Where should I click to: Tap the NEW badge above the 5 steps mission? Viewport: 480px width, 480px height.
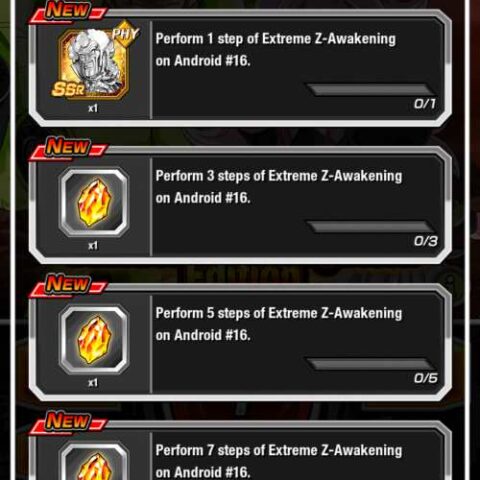click(x=68, y=285)
